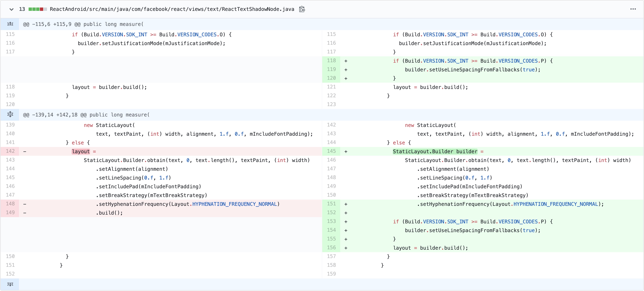Click the first hunk header @@ -115,6 +115,9
This screenshot has height=291, width=644.
point(83,24)
